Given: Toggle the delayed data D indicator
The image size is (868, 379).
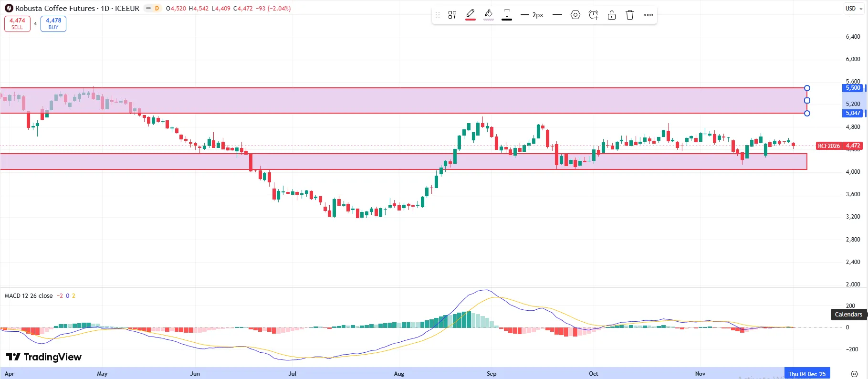Looking at the screenshot, I should click(x=157, y=8).
